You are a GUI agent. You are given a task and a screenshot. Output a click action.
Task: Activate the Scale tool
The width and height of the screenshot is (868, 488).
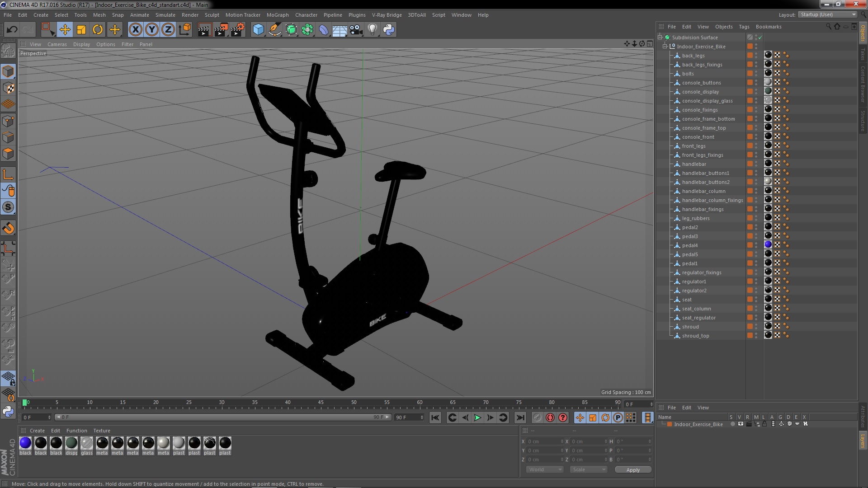[81, 30]
